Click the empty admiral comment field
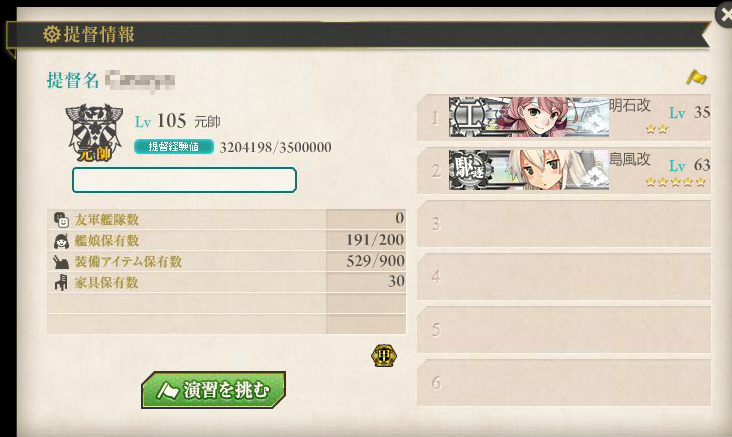 [x=184, y=180]
